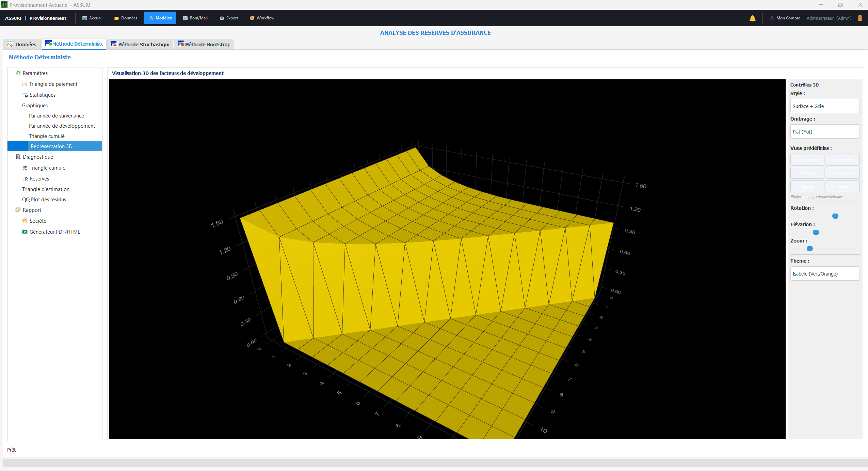This screenshot has height=471, width=868.
Task: Click the Dessus preset view button
Action: [807, 186]
